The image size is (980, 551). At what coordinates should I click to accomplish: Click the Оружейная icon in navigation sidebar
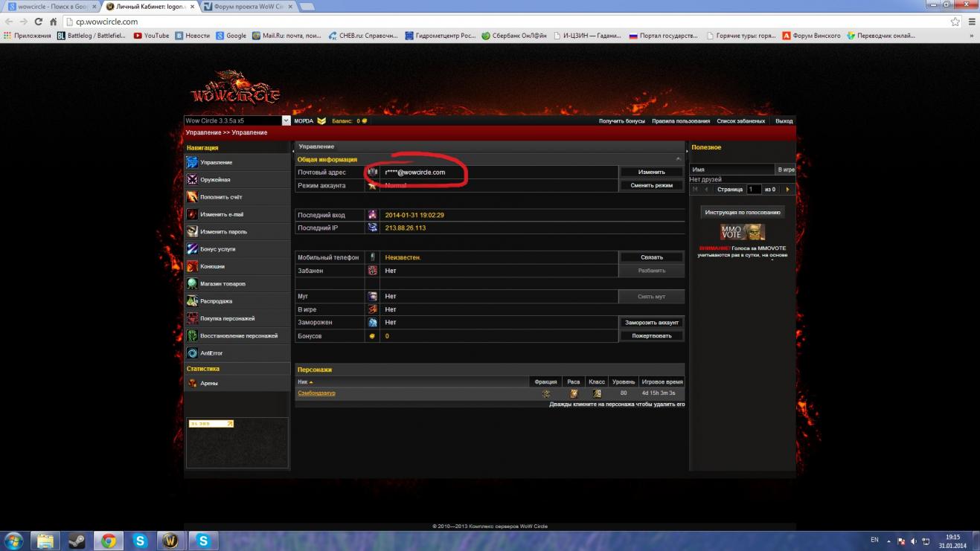(x=192, y=180)
